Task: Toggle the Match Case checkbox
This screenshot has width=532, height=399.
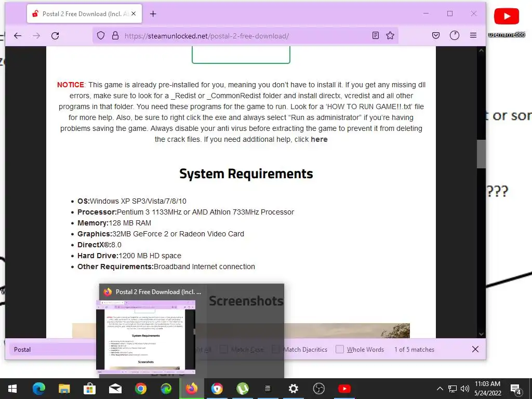Action: [x=223, y=349]
